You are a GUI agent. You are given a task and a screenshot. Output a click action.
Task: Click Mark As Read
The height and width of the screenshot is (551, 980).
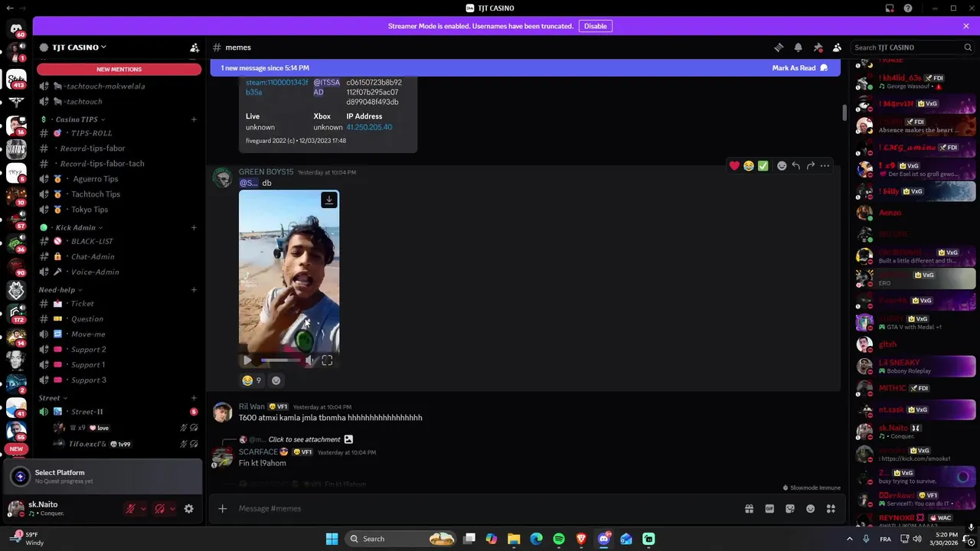point(800,68)
